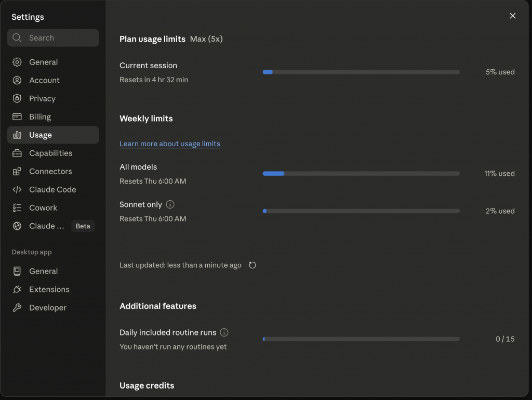
Task: Open the Connectors section
Action: coord(53,172)
